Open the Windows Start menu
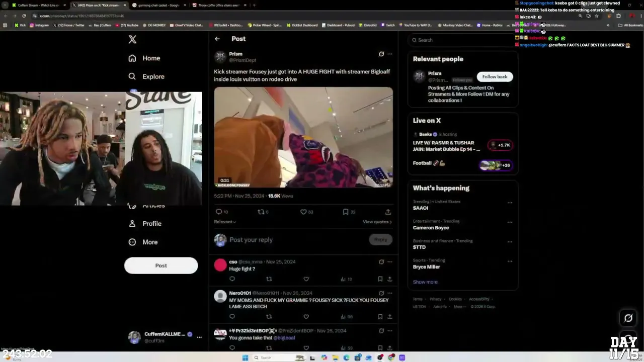644x362 pixels. click(246, 357)
